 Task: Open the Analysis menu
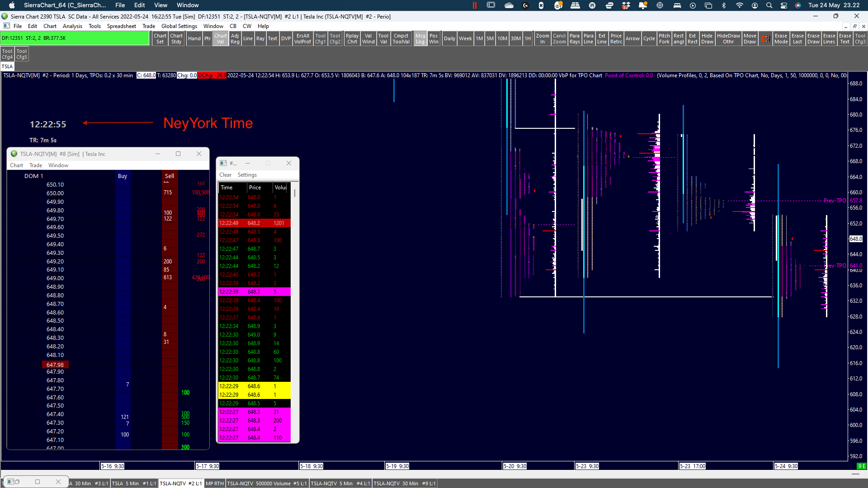coord(72,26)
